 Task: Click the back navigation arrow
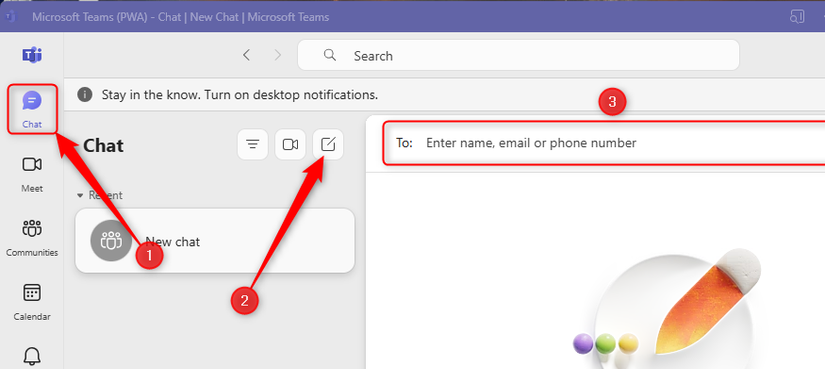(x=246, y=55)
